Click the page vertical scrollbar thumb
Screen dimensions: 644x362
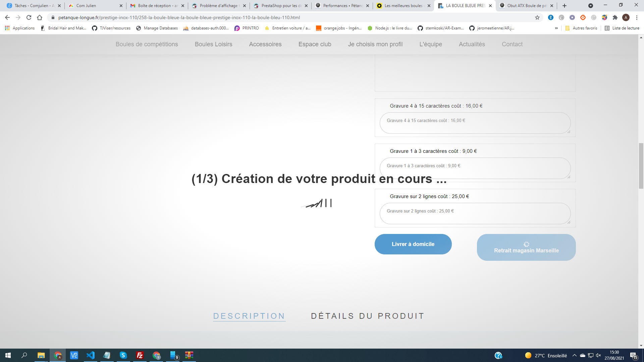[x=641, y=166]
